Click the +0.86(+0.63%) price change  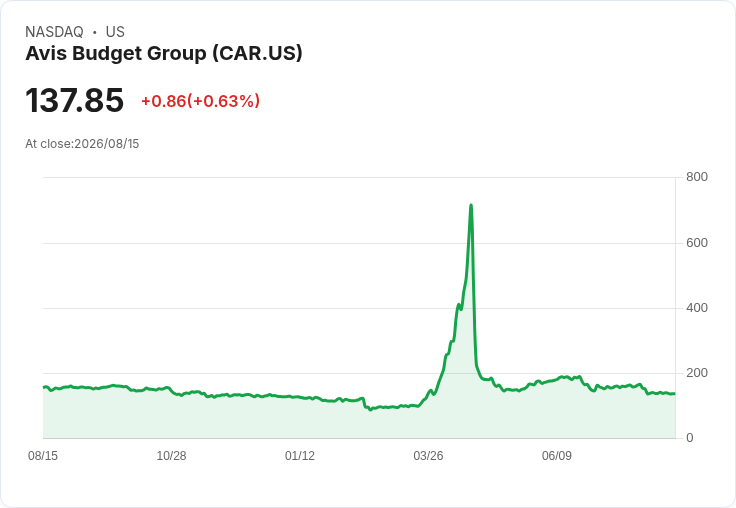click(x=200, y=101)
